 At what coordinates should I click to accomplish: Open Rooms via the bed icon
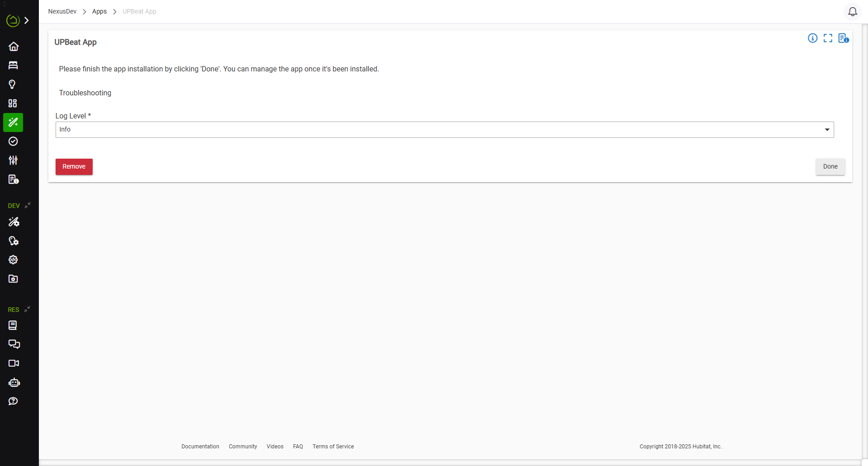click(13, 66)
